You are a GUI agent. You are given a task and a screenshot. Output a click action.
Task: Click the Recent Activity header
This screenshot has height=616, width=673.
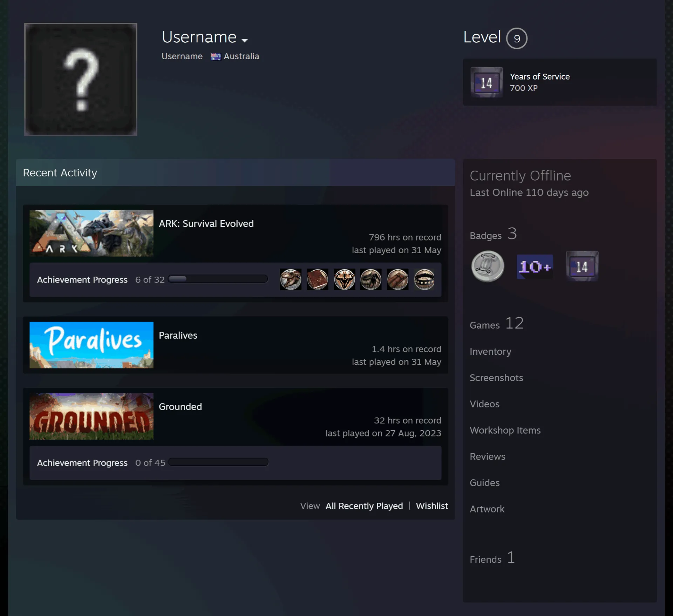(235, 172)
